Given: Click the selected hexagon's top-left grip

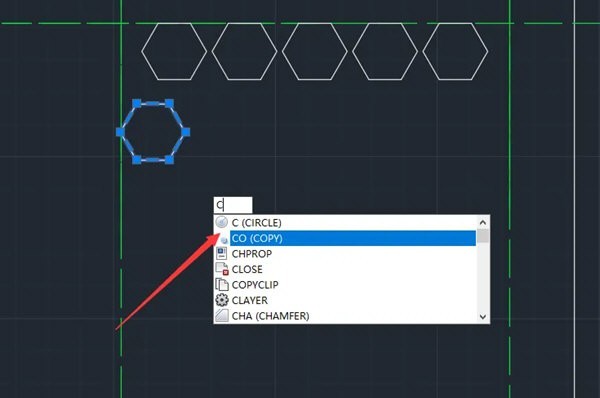Looking at the screenshot, I should [x=137, y=103].
